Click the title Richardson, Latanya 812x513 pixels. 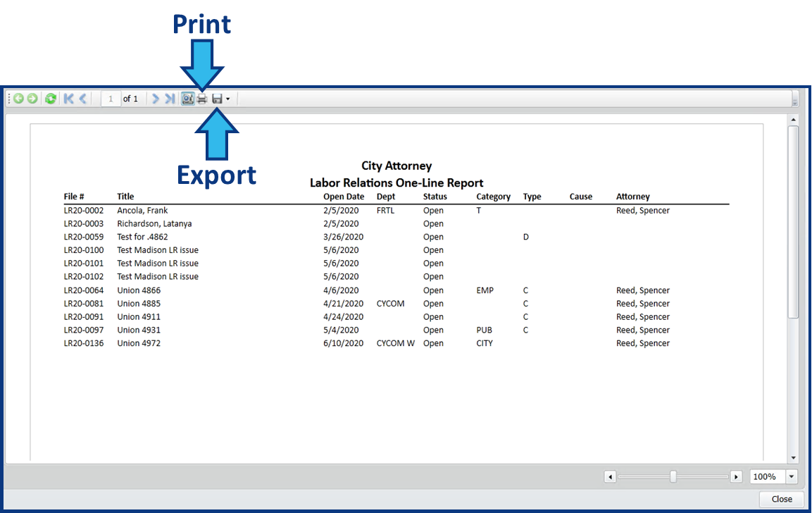(154, 224)
